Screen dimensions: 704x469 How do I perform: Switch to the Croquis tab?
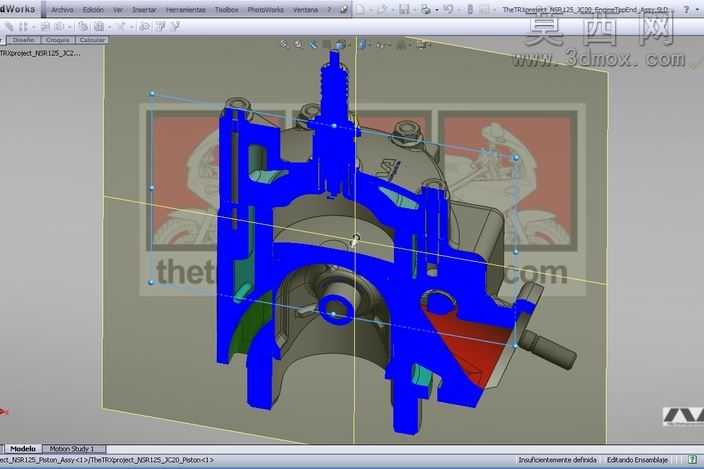pos(58,40)
